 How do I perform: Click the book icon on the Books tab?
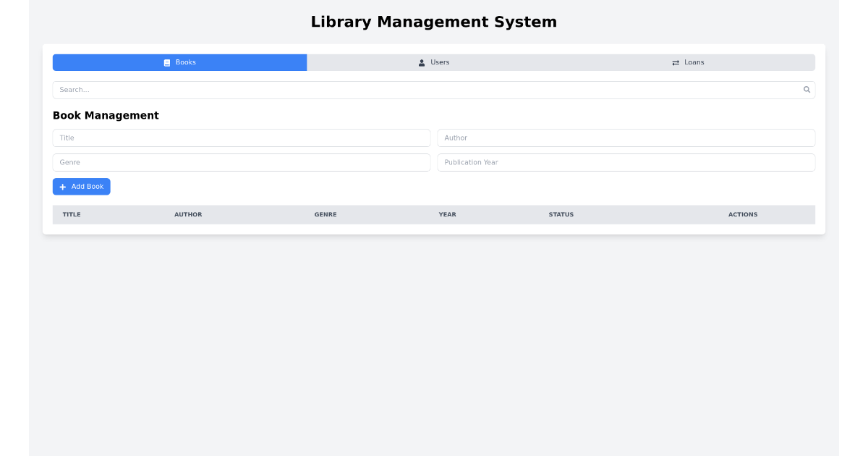167,62
